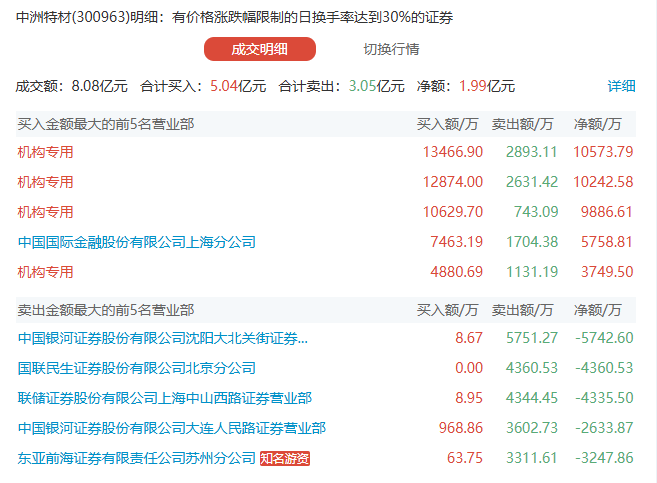Open 中国国际金融股份有限公司上海分公司 link

click(137, 242)
